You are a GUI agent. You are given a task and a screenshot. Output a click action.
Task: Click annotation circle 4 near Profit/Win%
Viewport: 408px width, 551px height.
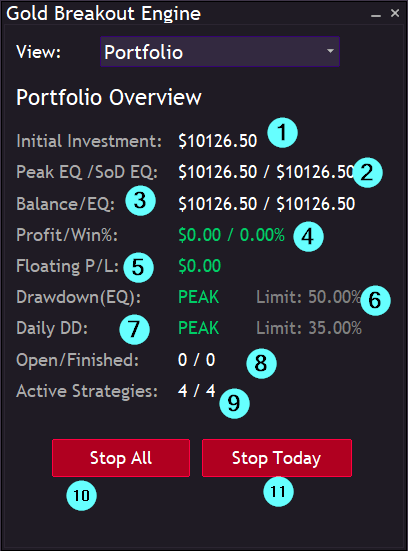pyautogui.click(x=308, y=236)
